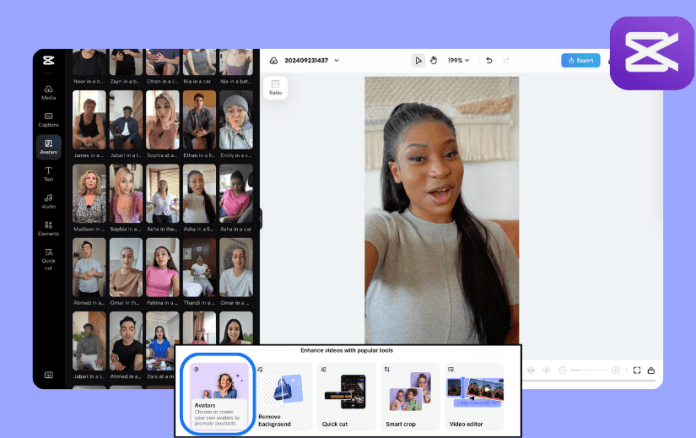Select avatar 'Sophia at a...'

[x=162, y=124]
